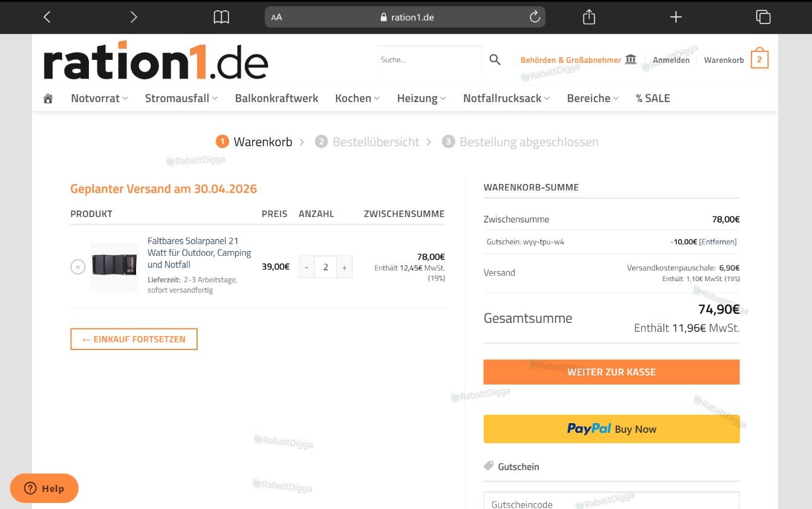Screen dimensions: 812x509
Task: Open the AA reader options
Action: click(276, 18)
